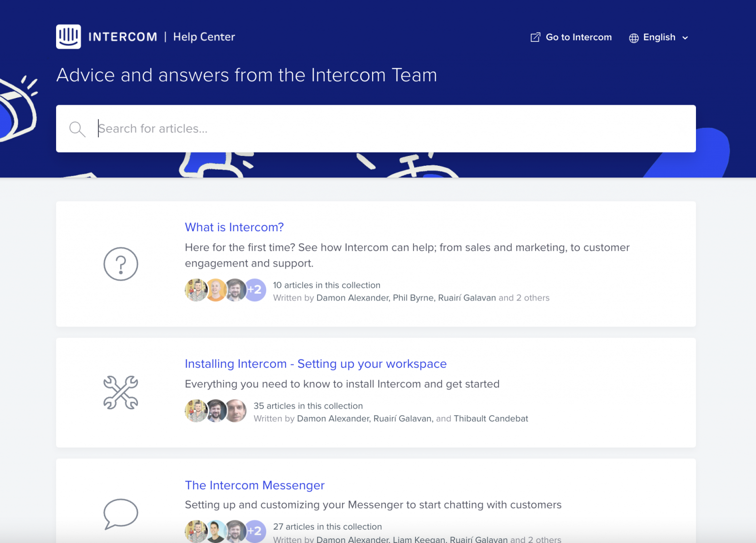Image resolution: width=756 pixels, height=543 pixels.
Task: Click the external link icon beside Go to Intercom
Action: pyautogui.click(x=535, y=37)
